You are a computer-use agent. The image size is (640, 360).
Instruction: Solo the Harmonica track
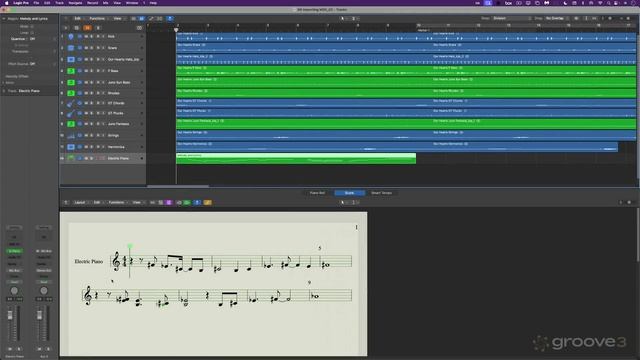tap(91, 147)
